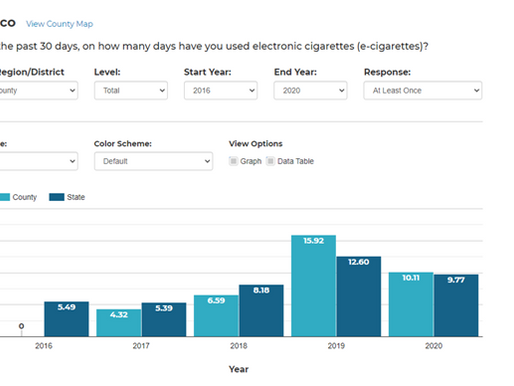This screenshot has width=514, height=386.
Task: Open the Response dropdown showing At Least Once
Action: click(423, 90)
